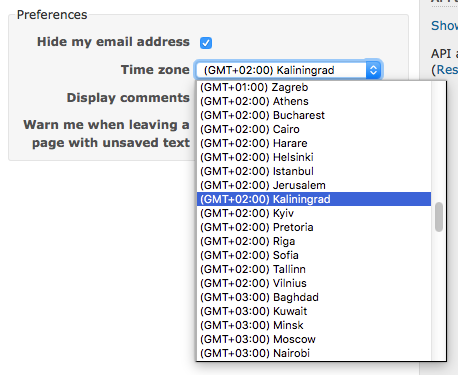Screen dimensions: 458x375
Task: Choose (GMT+02:00) Riga entry
Action: point(314,241)
